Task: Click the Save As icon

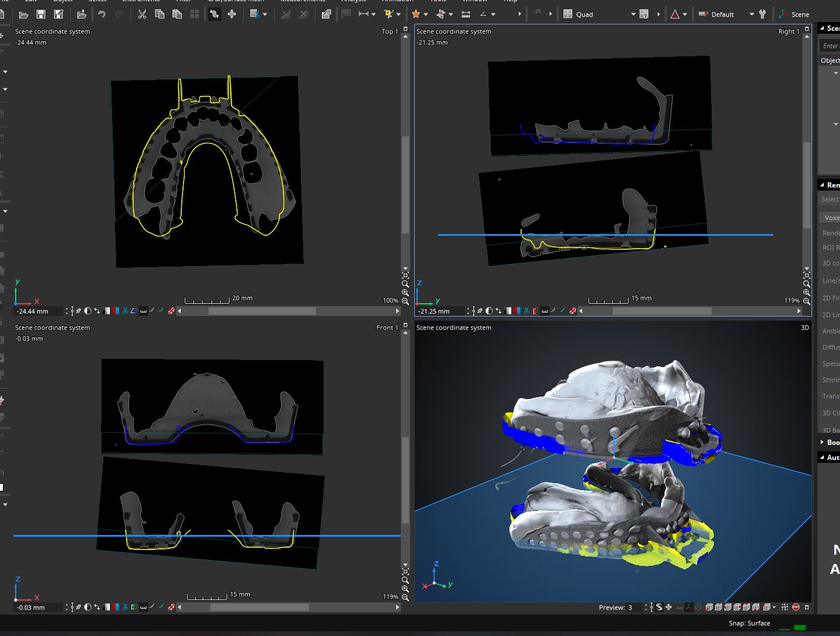Action: tap(58, 15)
